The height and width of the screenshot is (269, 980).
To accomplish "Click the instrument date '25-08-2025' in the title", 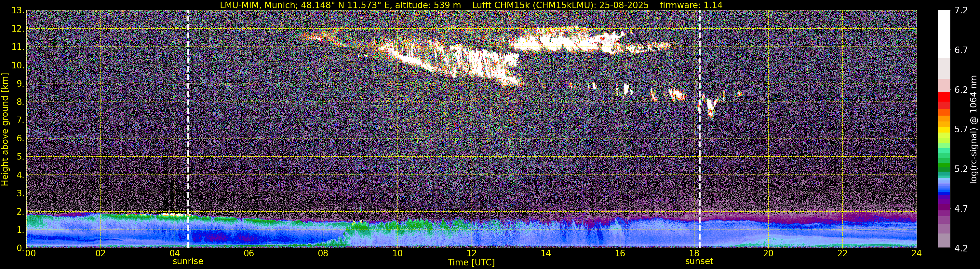I will coord(624,5).
